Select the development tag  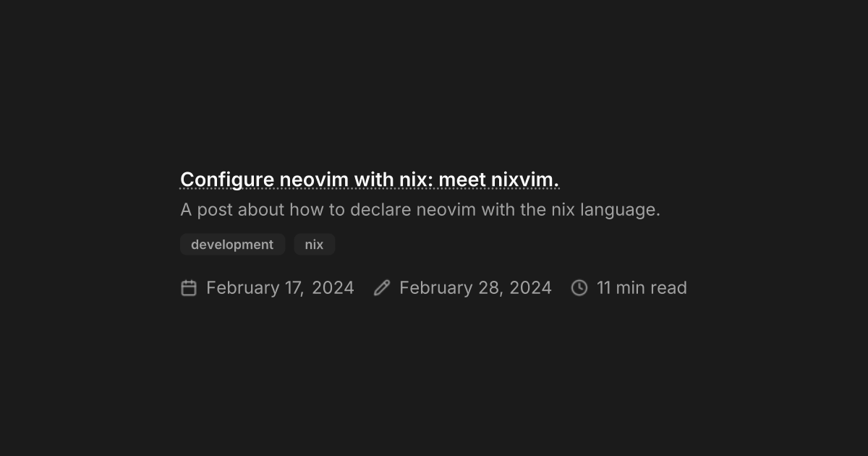tap(232, 245)
